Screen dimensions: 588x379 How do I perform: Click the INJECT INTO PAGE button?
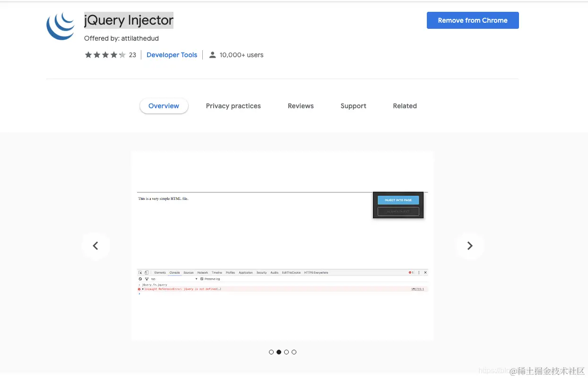pos(398,200)
